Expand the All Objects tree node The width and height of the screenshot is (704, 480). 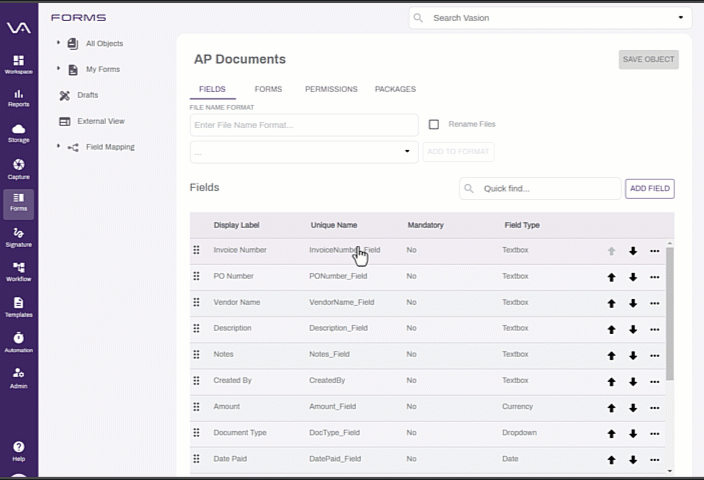point(58,43)
